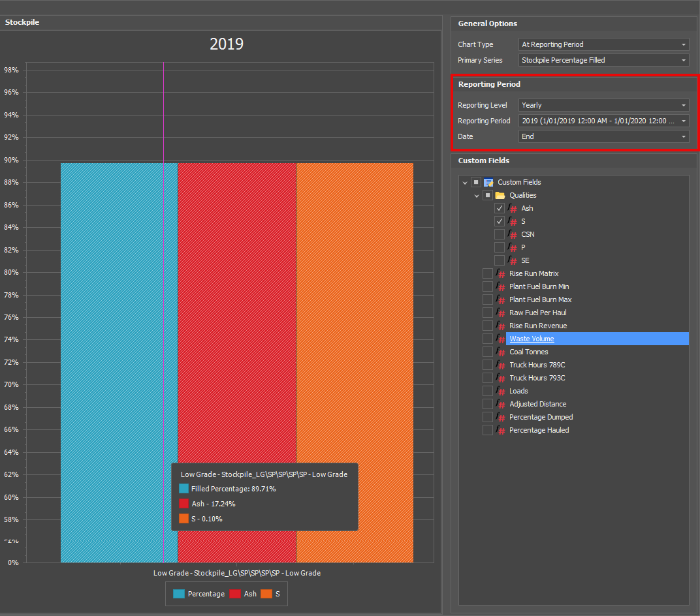The image size is (700, 616).
Task: Click the formula icon beside Loads
Action: 501,391
